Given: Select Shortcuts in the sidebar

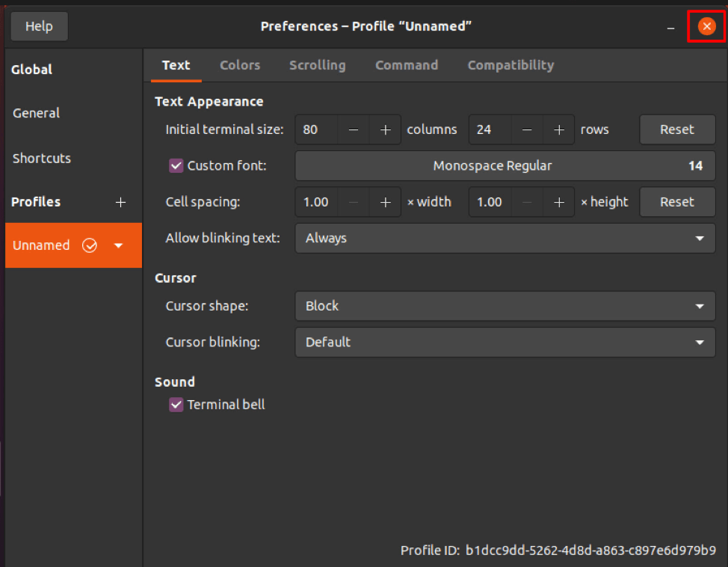Looking at the screenshot, I should [41, 158].
